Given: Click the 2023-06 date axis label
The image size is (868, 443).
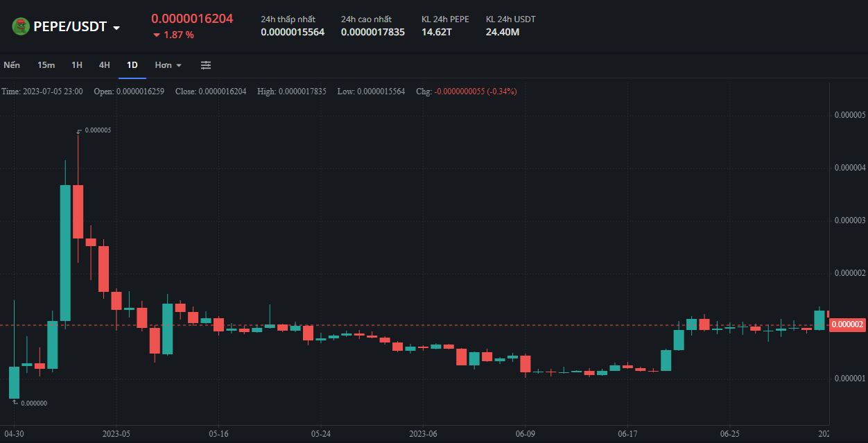Looking at the screenshot, I should [x=422, y=434].
